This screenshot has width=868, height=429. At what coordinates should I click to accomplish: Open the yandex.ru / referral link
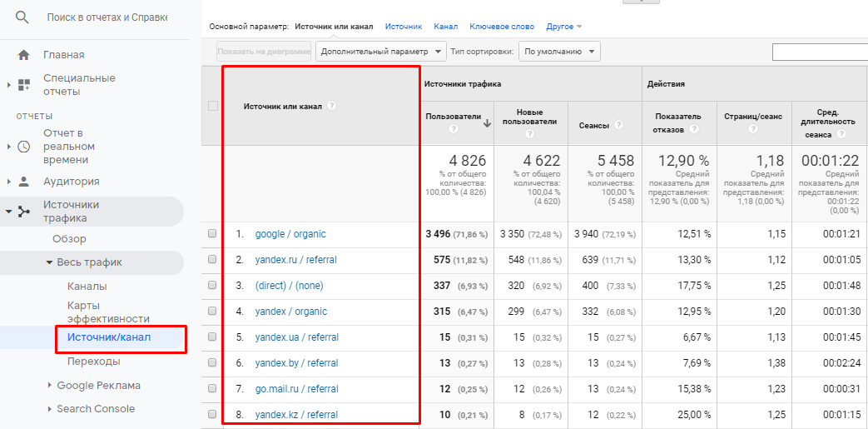click(295, 260)
